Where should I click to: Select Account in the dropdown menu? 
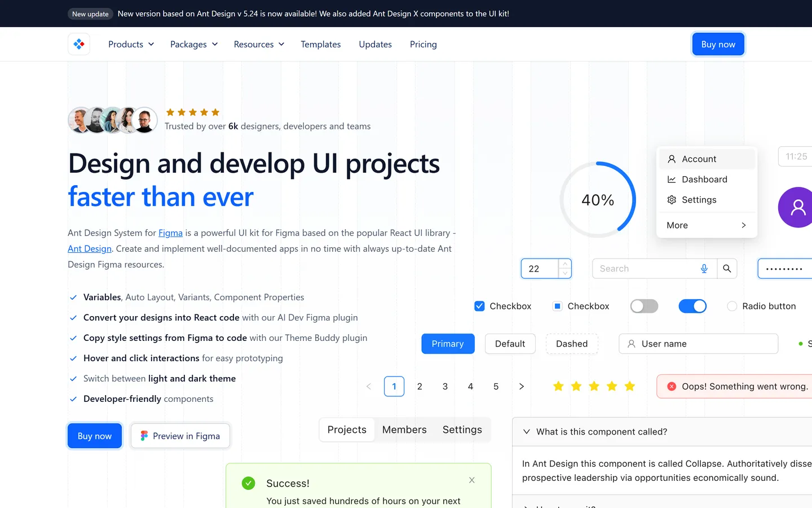pyautogui.click(x=707, y=159)
